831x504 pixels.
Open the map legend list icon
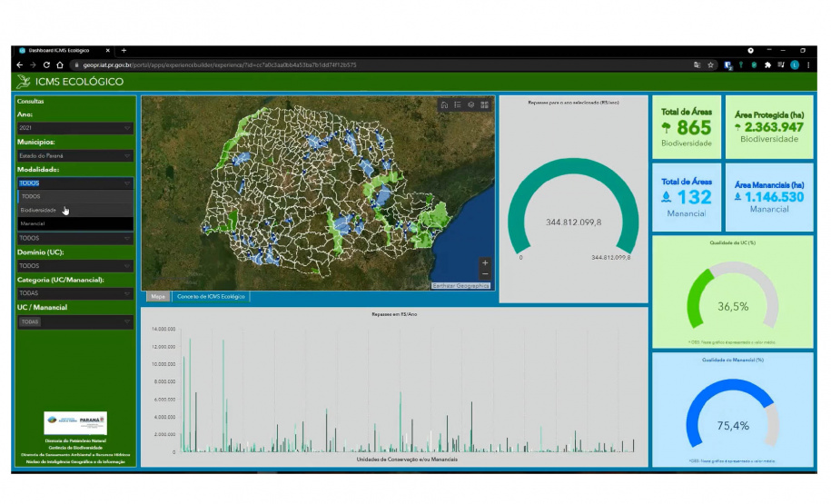coord(458,105)
